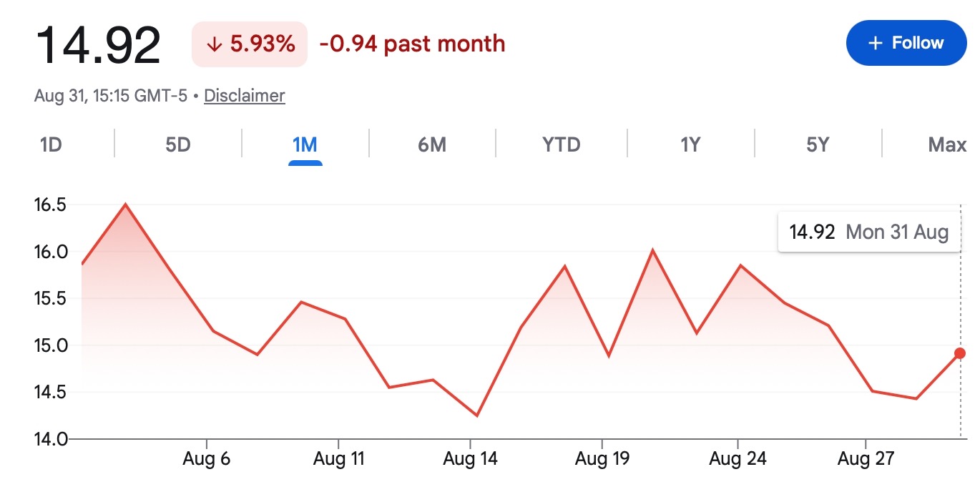Image resolution: width=980 pixels, height=502 pixels.
Task: Click the Aug 19 axis label
Action: pyautogui.click(x=602, y=458)
